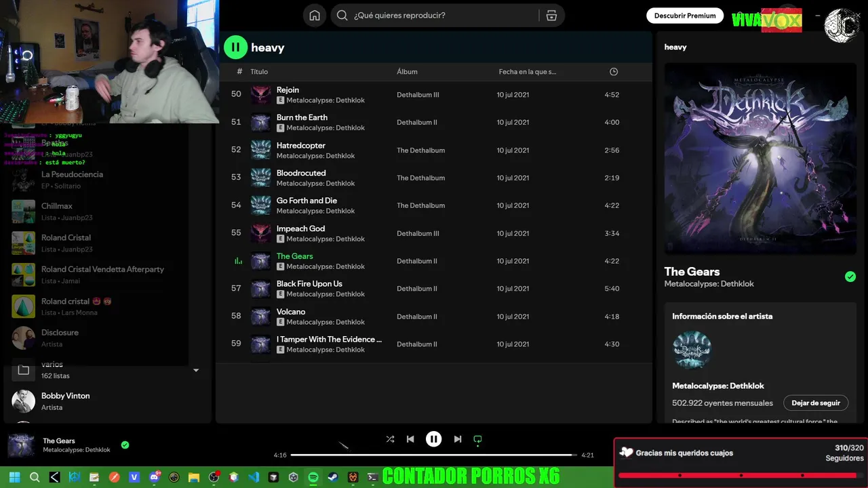Select the Burn the Earth track title
Image resolution: width=868 pixels, height=488 pixels.
[x=302, y=117]
